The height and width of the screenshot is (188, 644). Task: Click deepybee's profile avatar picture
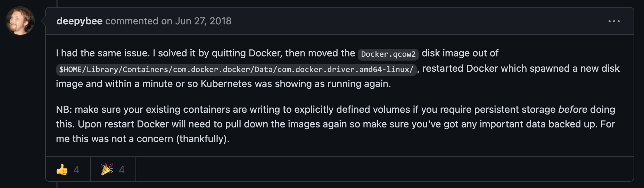(20, 21)
